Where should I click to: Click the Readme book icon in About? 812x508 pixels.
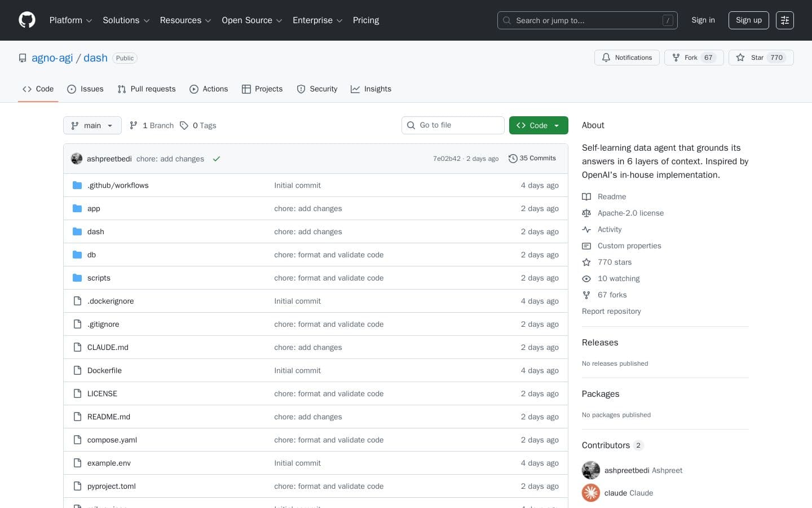click(586, 196)
